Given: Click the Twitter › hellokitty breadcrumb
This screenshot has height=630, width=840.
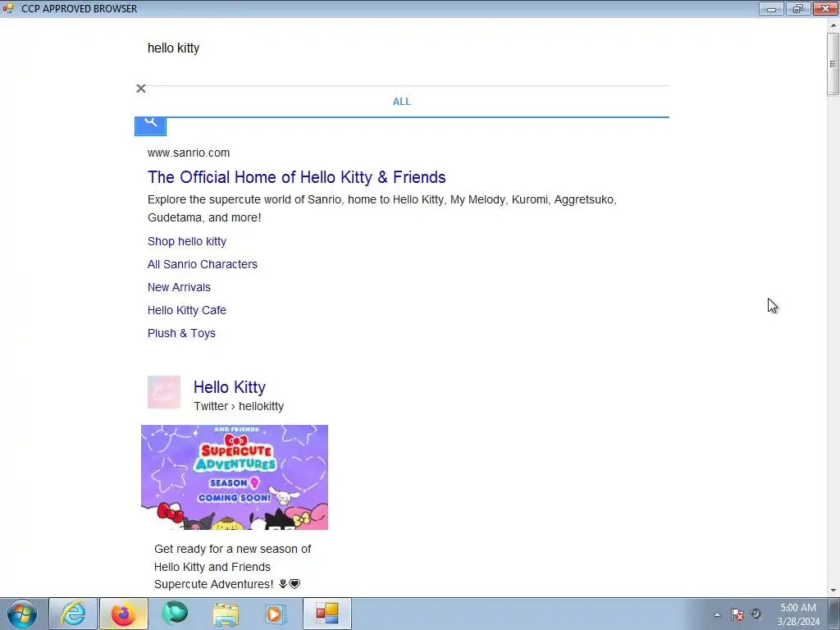Looking at the screenshot, I should tap(239, 406).
